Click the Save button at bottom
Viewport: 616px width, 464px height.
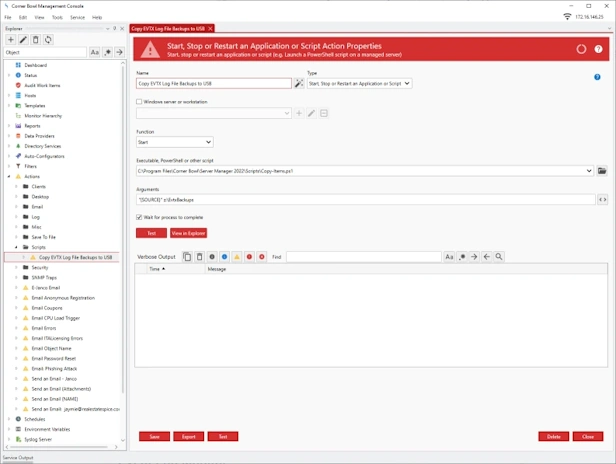(x=154, y=436)
